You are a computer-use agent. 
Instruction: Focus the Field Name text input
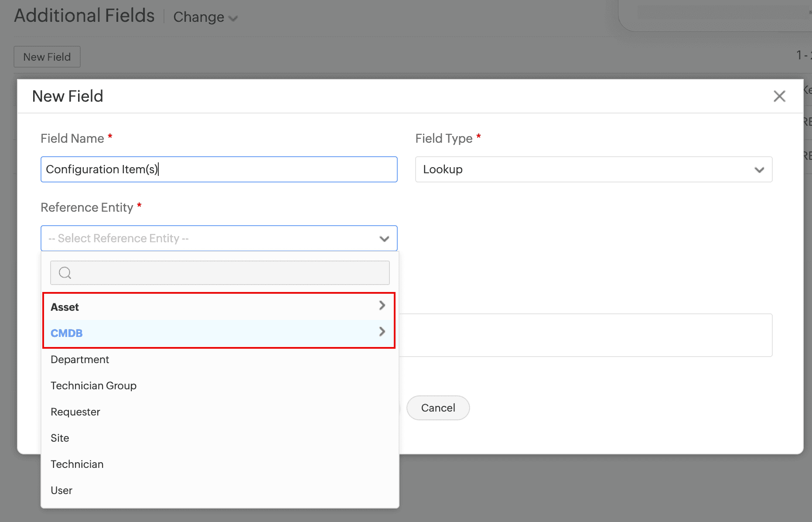(219, 169)
